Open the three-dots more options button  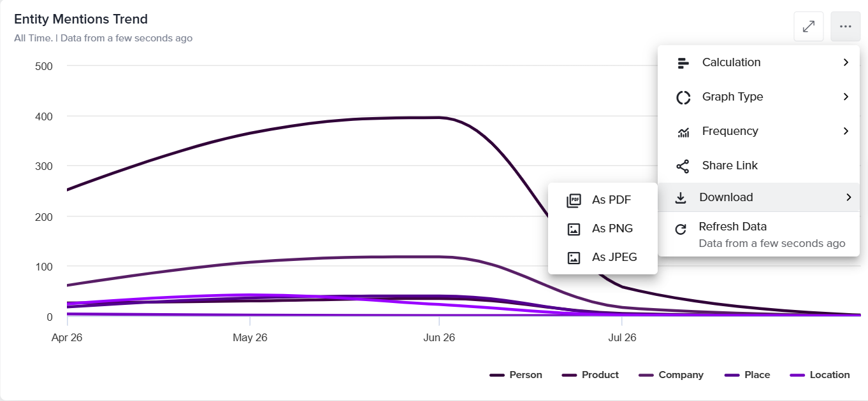pyautogui.click(x=846, y=27)
